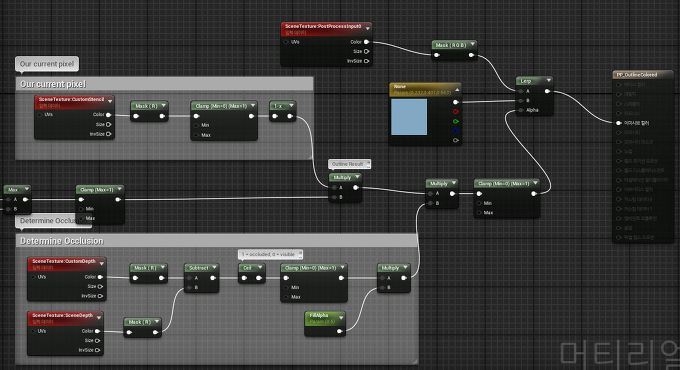Click the Lerp node's A input pin
Screen dimensions: 680x370
(x=520, y=91)
